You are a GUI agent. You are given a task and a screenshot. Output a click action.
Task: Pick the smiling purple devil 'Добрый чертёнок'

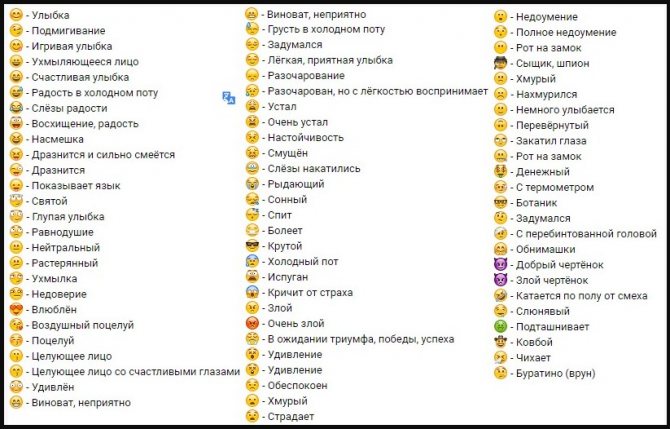500,265
